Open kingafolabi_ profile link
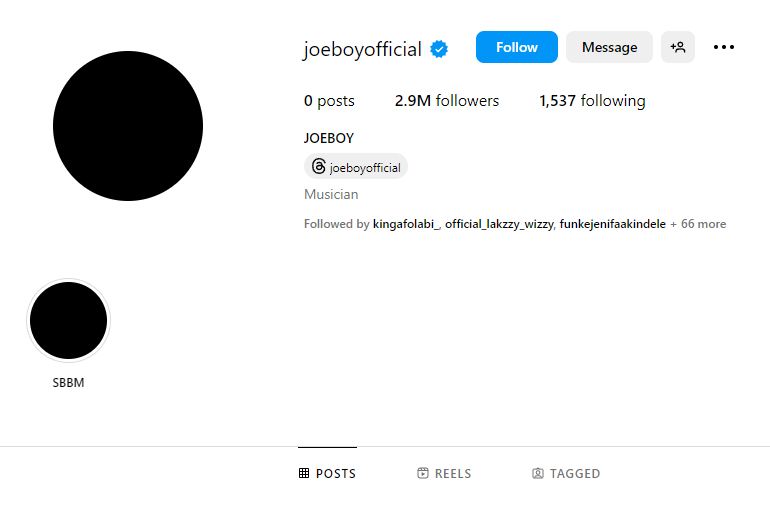The height and width of the screenshot is (524, 770). point(406,224)
